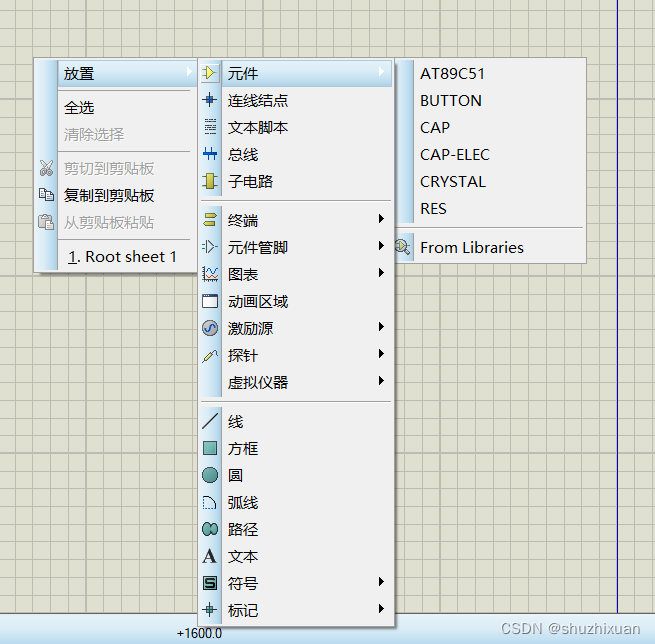The height and width of the screenshot is (644, 655).
Task: Expand the 探针 submenu arrow
Action: (381, 354)
